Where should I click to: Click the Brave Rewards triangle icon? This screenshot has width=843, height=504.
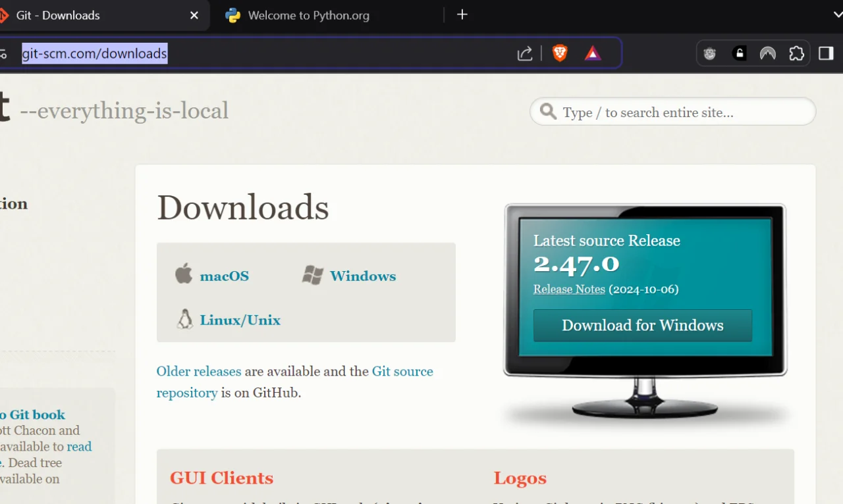593,53
